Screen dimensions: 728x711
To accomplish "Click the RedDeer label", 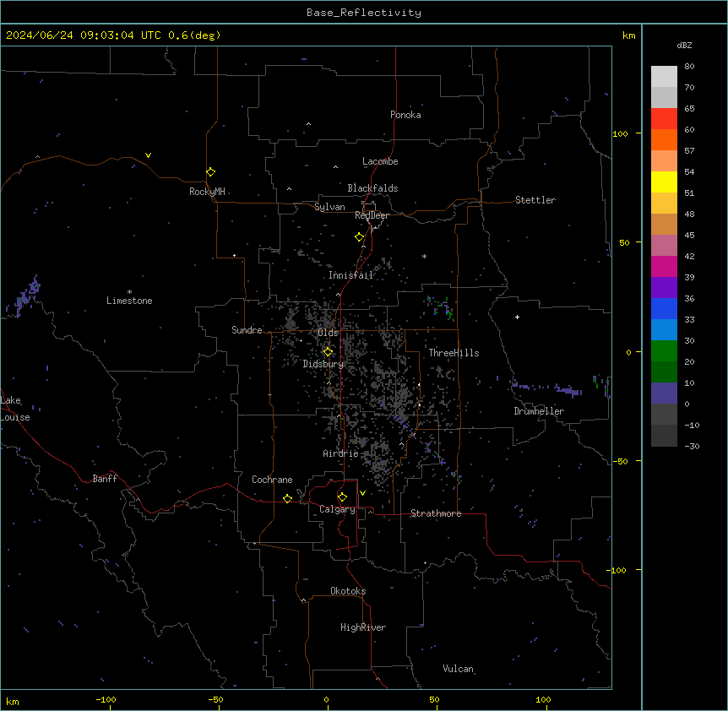I will (x=372, y=215).
